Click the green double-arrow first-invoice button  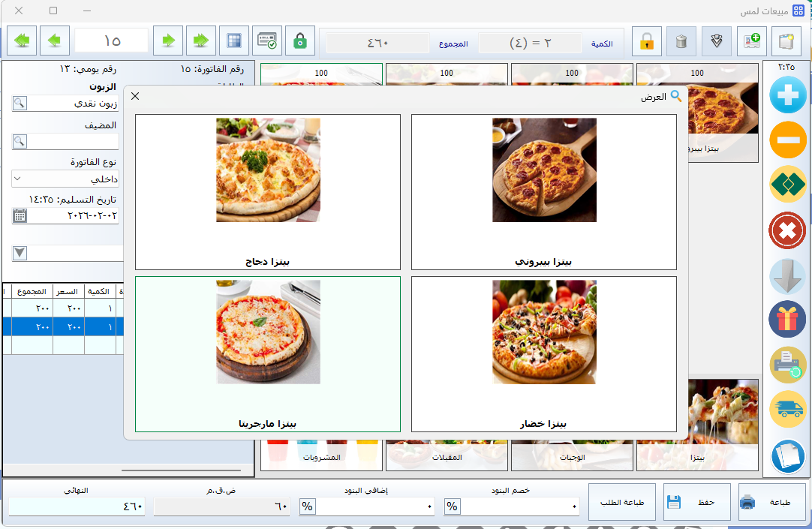tap(23, 41)
